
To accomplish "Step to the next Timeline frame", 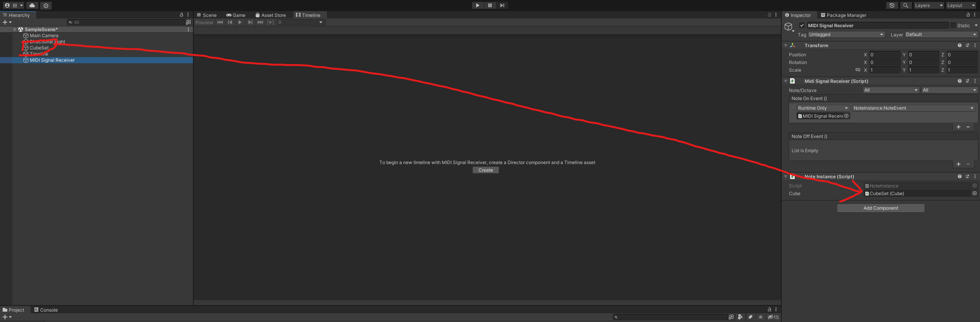I will click(x=250, y=22).
